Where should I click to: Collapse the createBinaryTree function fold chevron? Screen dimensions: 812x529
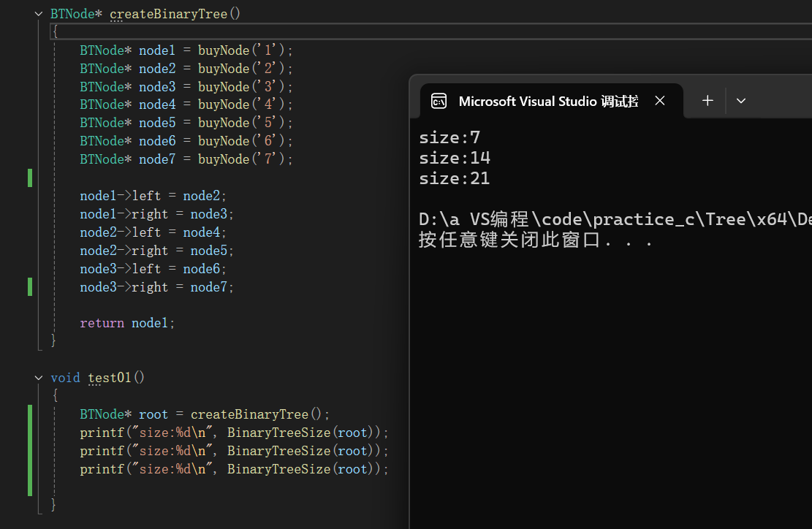click(38, 14)
